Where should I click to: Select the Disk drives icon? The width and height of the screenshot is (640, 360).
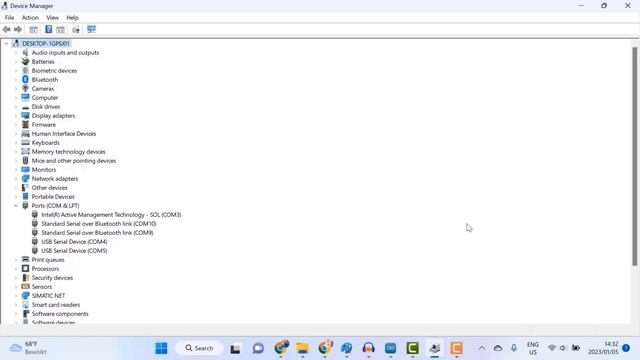coord(25,107)
